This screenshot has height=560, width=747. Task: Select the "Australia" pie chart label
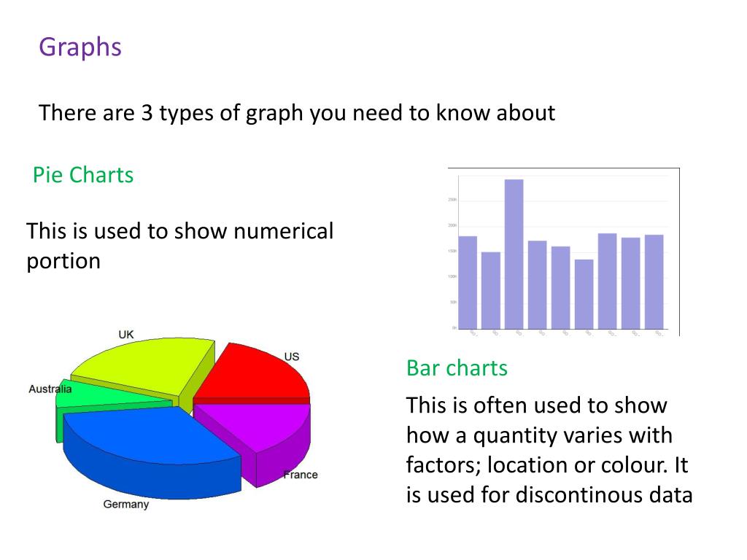pyautogui.click(x=50, y=389)
